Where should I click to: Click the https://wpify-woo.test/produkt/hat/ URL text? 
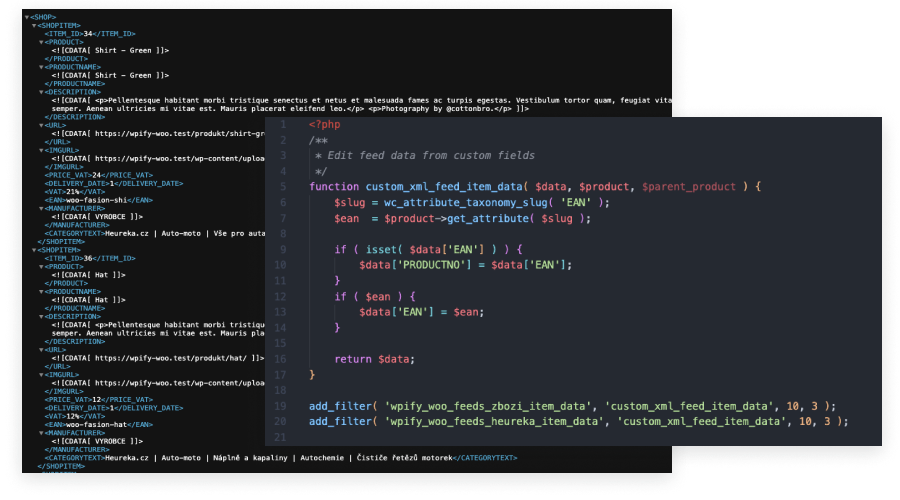coord(171,358)
